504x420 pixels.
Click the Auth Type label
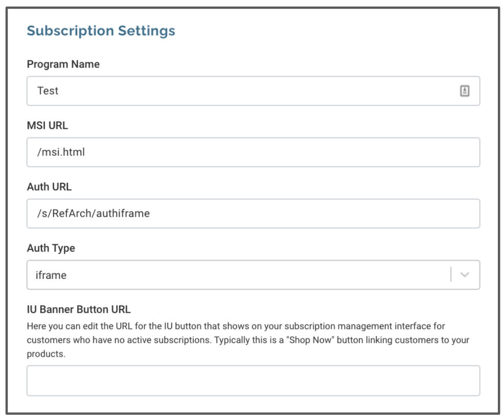pyautogui.click(x=51, y=248)
